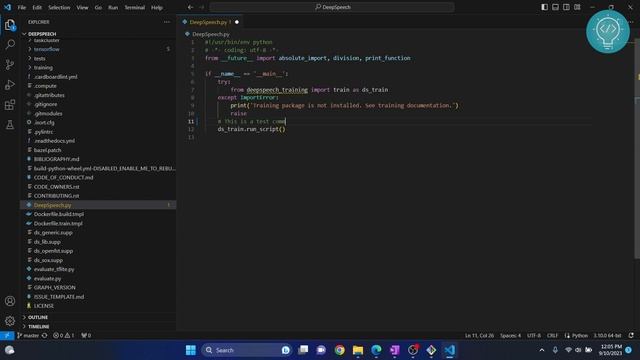
Task: Open the Source Control view
Action: tap(10, 64)
